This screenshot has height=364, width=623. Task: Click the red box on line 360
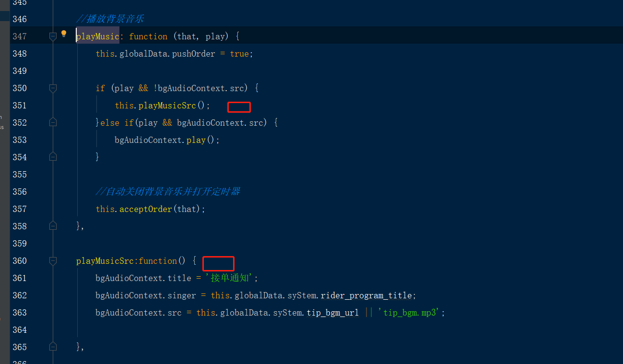coord(218,263)
